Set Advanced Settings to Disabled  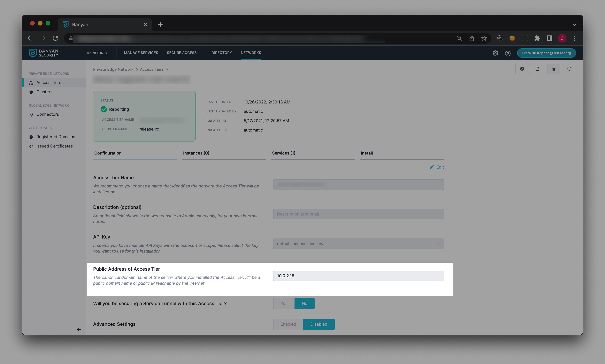[319, 324]
